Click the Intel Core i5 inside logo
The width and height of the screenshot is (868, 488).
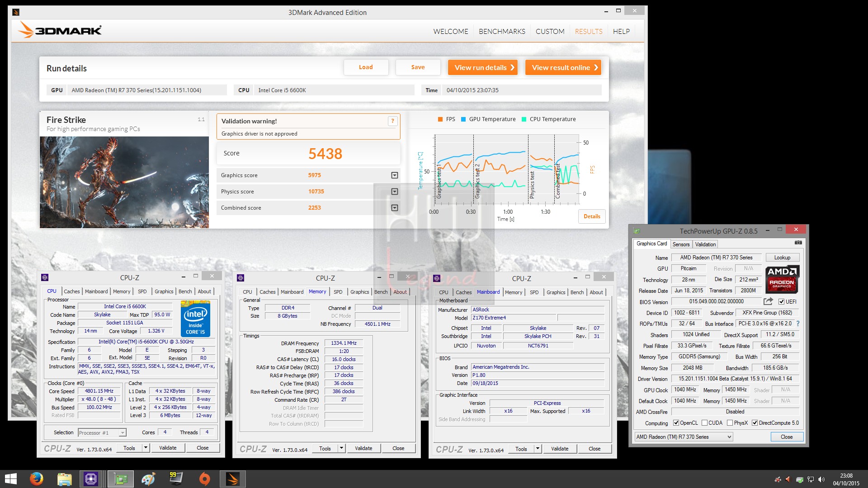coord(195,319)
